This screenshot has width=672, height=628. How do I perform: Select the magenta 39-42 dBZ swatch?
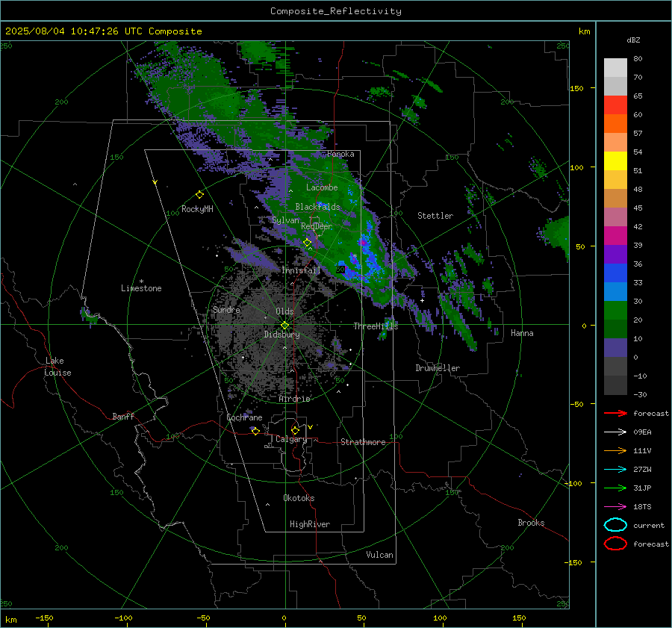click(615, 236)
